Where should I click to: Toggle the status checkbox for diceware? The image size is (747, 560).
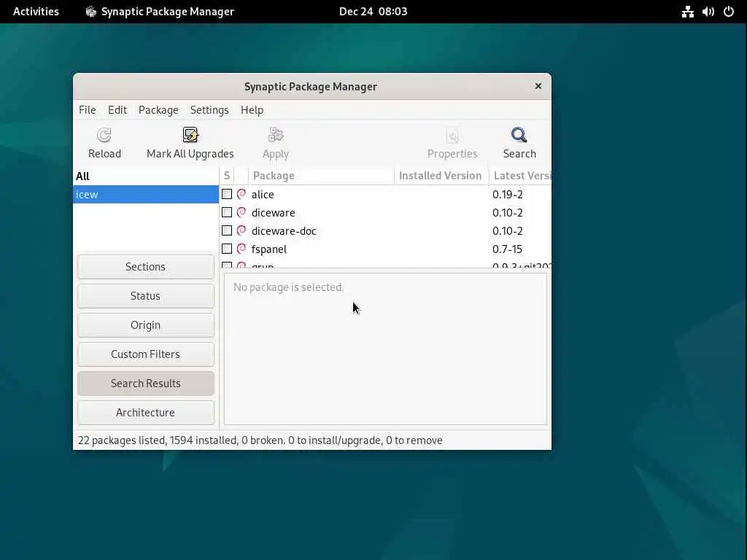[x=227, y=212]
